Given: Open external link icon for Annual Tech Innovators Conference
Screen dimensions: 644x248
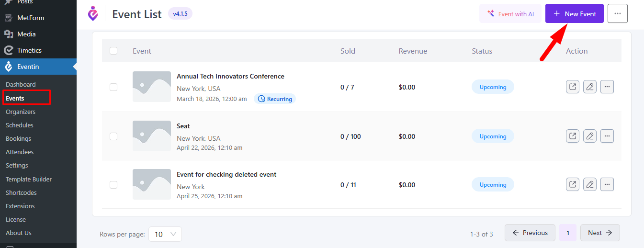Looking at the screenshot, I should pos(572,87).
